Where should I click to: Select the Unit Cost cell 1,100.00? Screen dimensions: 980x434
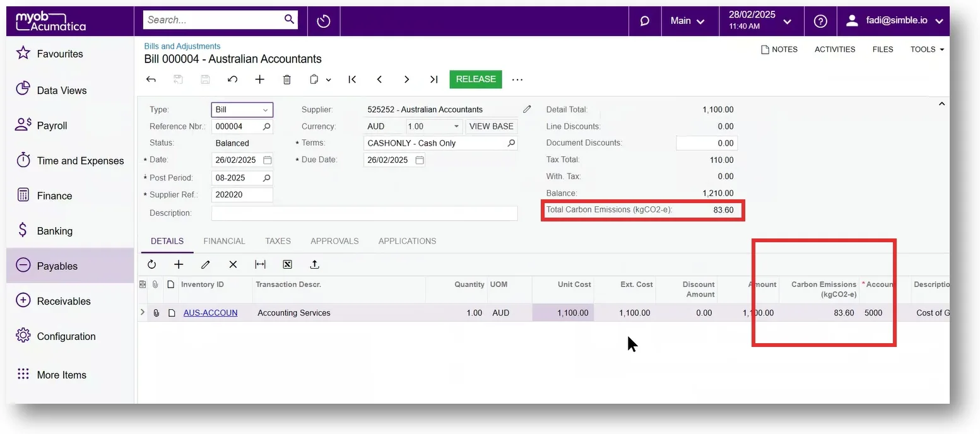coord(563,313)
